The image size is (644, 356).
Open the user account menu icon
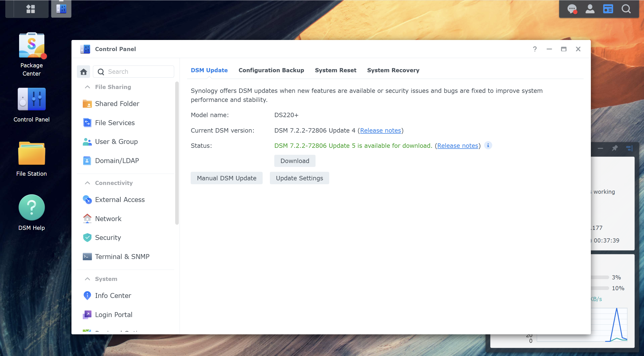(590, 9)
